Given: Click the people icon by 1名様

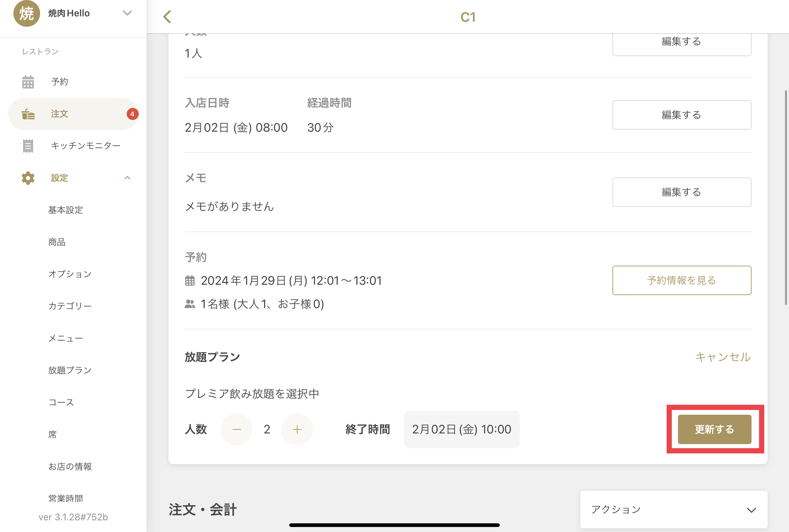Looking at the screenshot, I should pos(190,304).
